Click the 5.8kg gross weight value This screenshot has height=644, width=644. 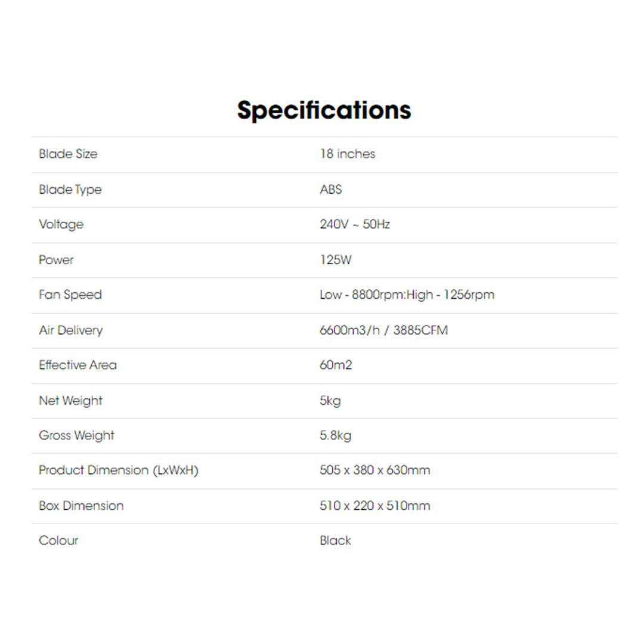335,435
